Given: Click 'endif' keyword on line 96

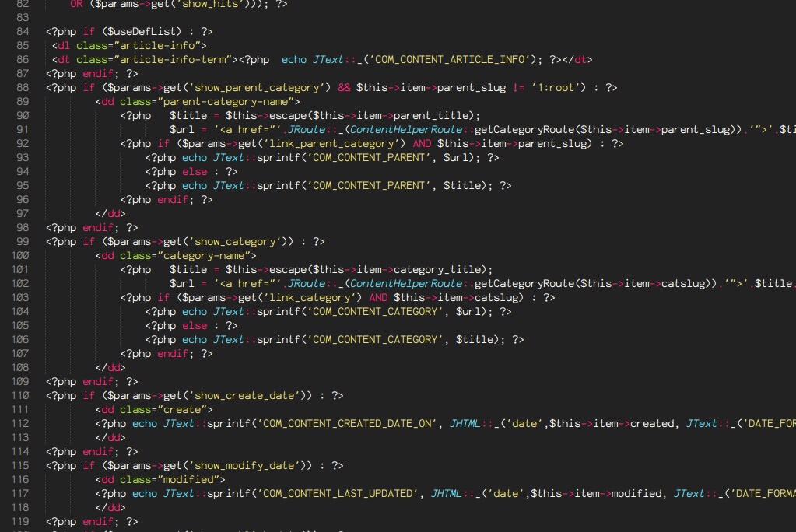Looking at the screenshot, I should [173, 199].
